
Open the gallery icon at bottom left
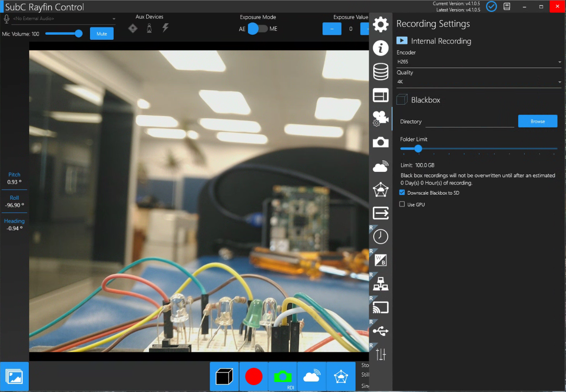coord(14,376)
